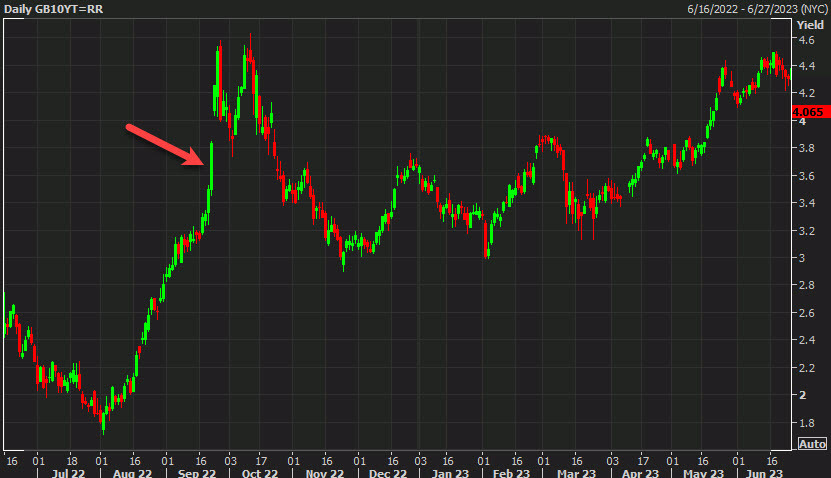Image resolution: width=831 pixels, height=478 pixels.
Task: Click the Jan 23 month label
Action: click(x=450, y=473)
